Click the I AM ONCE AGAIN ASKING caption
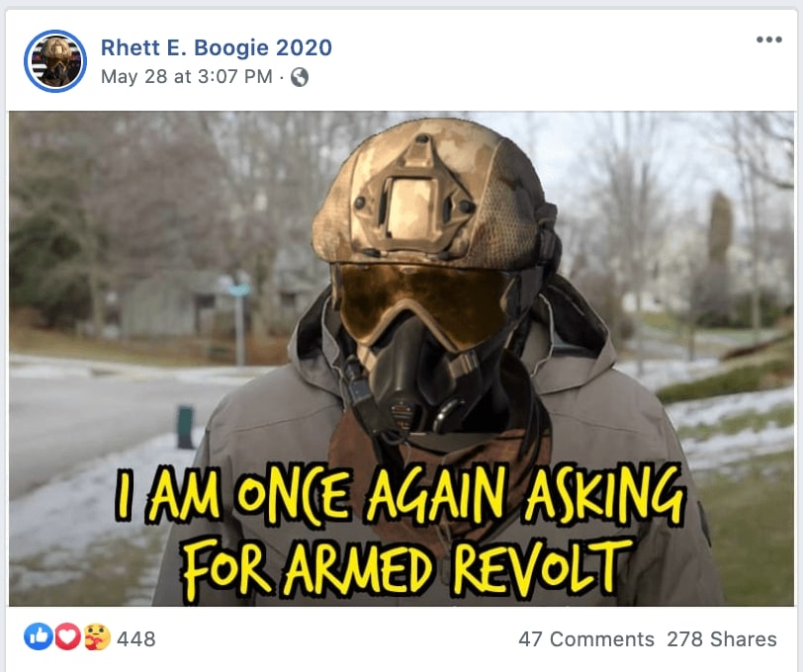The height and width of the screenshot is (672, 803). coord(399,494)
